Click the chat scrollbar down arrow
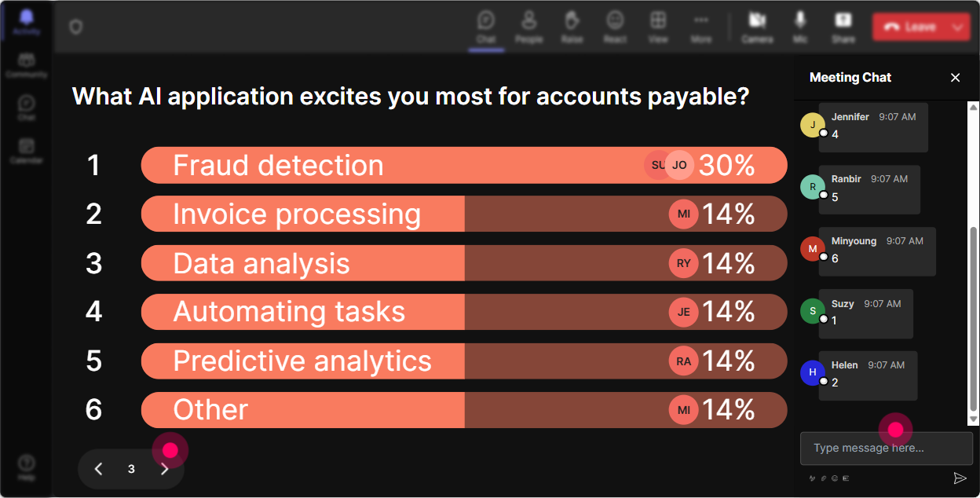980x498 pixels. [974, 419]
